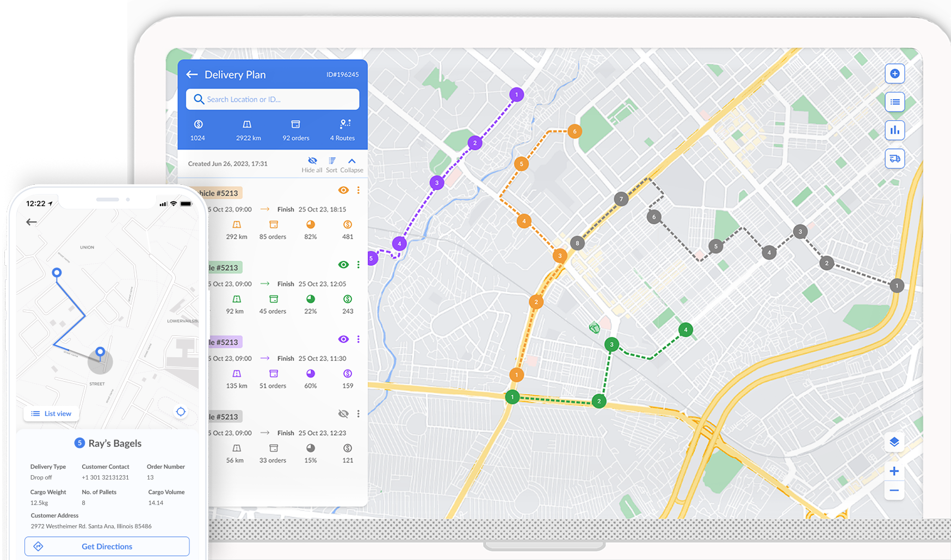Click the back arrow in Delivery Plan header
951x560 pixels.
coord(192,74)
